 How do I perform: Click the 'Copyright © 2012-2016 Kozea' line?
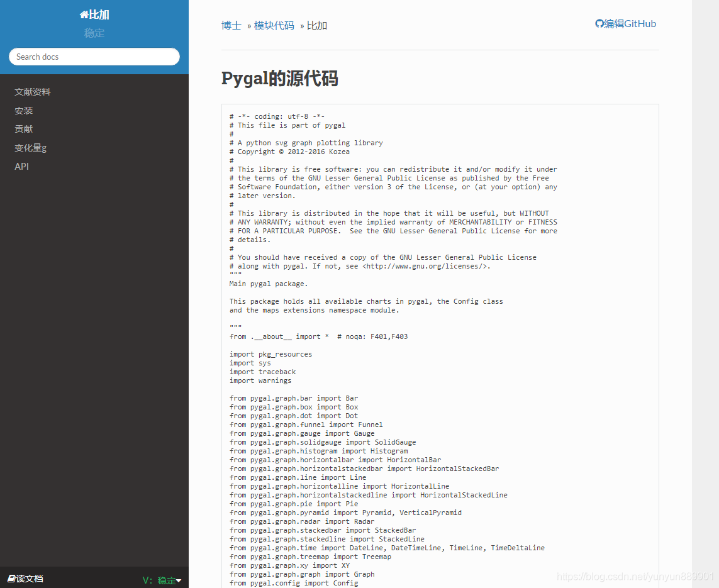click(289, 152)
